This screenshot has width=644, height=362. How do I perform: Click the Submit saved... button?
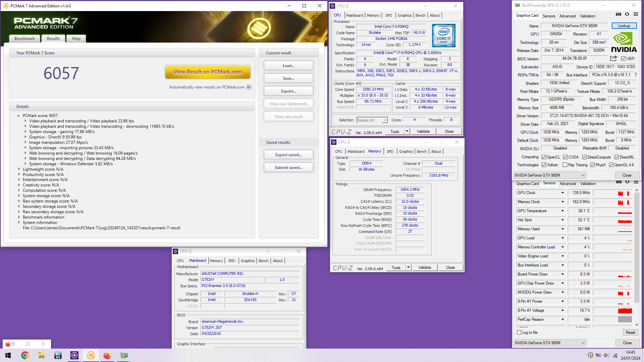pos(288,168)
